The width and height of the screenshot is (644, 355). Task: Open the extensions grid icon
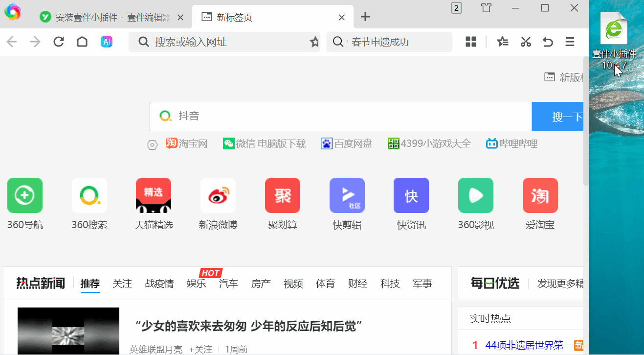(471, 42)
